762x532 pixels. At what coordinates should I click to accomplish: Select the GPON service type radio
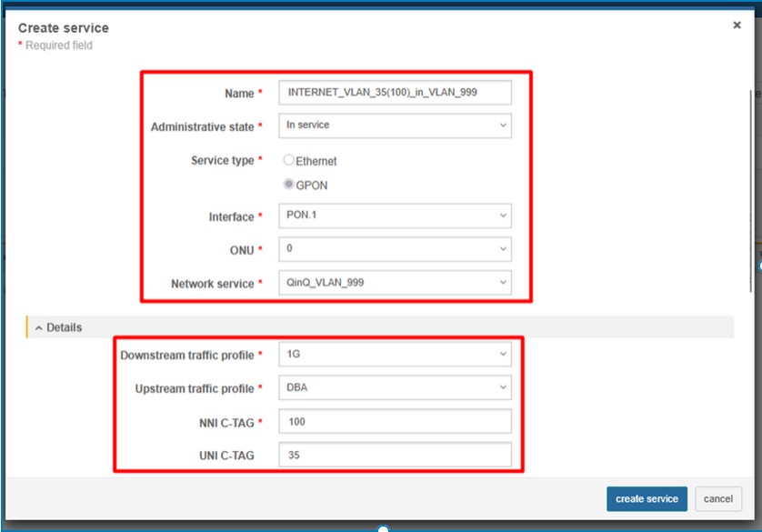pos(289,185)
